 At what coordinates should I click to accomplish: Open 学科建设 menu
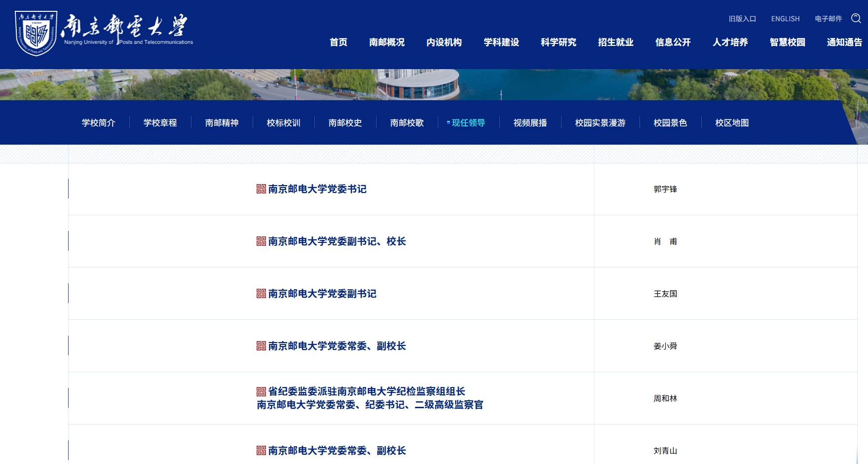click(501, 42)
